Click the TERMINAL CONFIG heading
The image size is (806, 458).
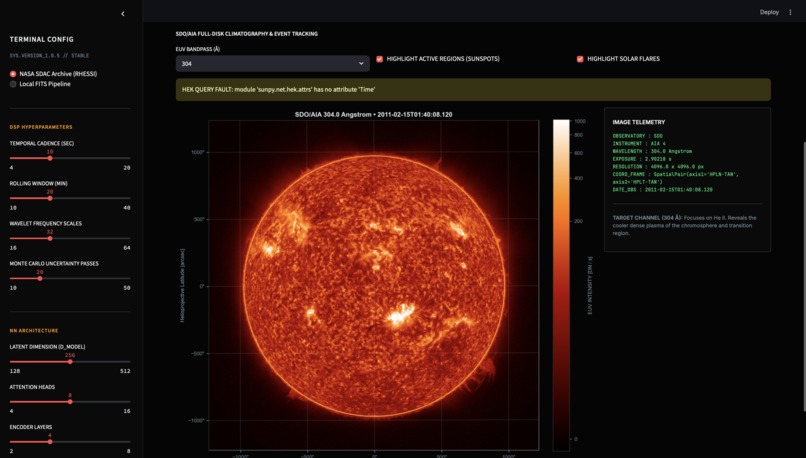pos(42,40)
